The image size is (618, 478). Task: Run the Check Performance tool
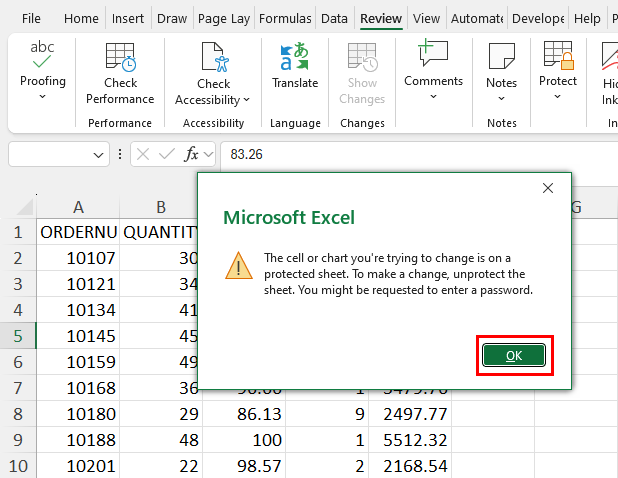(120, 73)
